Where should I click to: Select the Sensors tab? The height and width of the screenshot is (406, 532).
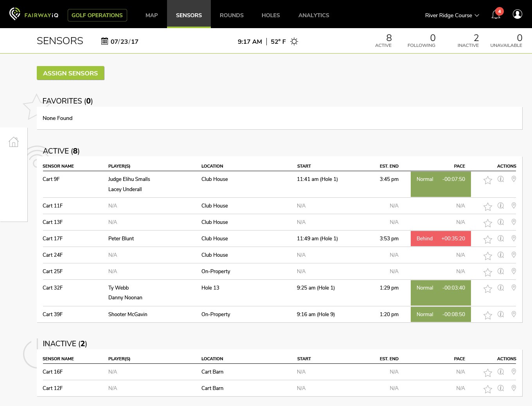pos(189,14)
